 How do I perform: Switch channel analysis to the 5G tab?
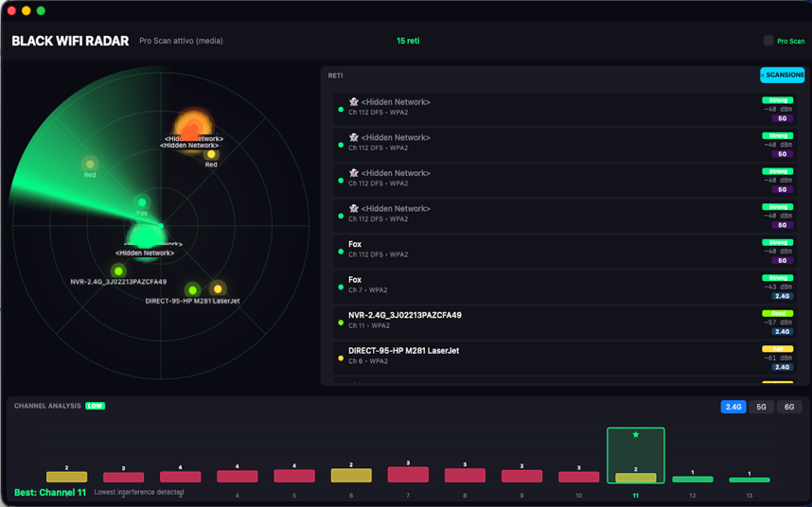[x=761, y=407]
